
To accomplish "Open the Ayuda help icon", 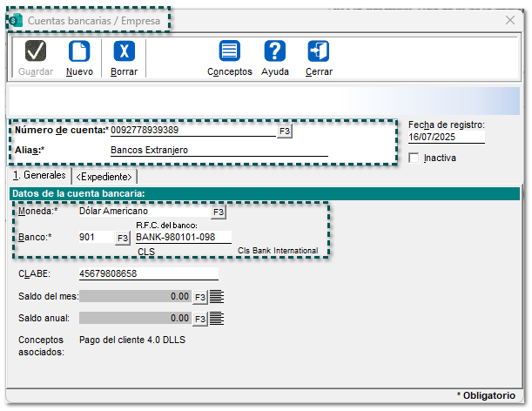I will [x=275, y=51].
